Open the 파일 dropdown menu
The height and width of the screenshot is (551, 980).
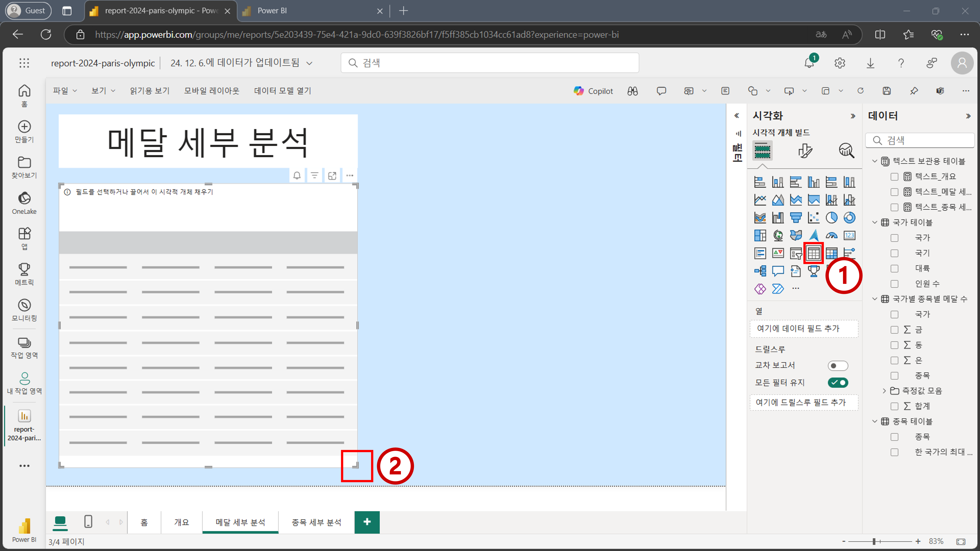coord(65,91)
